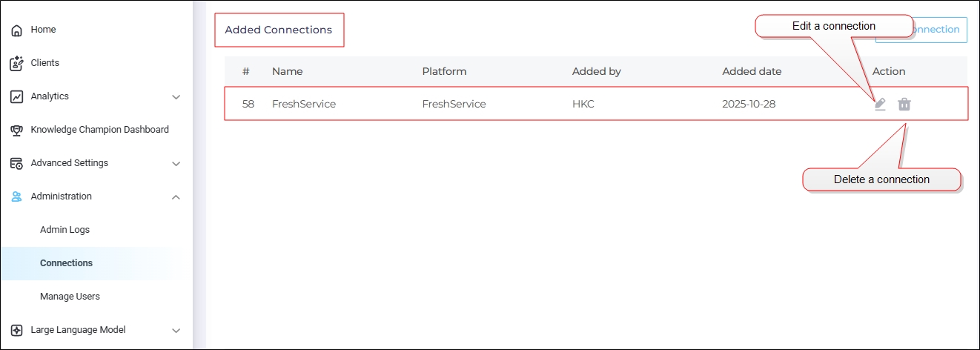Expand the Analytics chevron
Viewport: 980px width, 350px height.
coord(176,96)
